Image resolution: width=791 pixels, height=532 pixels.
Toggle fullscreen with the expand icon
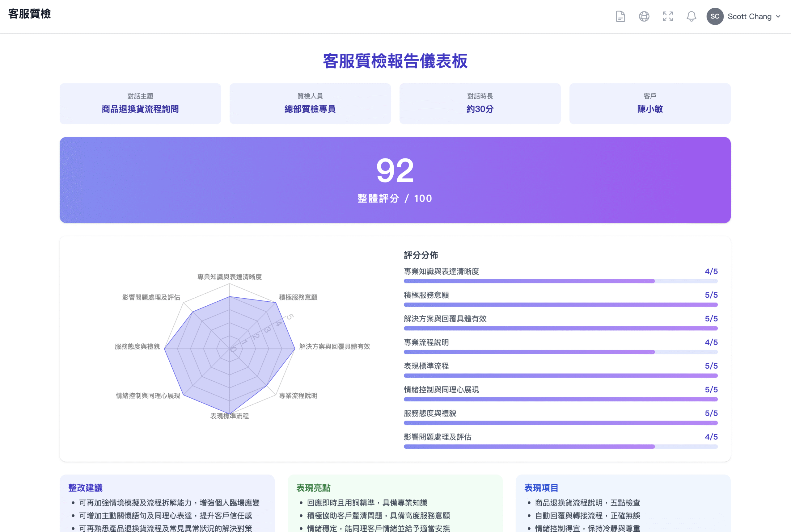click(667, 16)
